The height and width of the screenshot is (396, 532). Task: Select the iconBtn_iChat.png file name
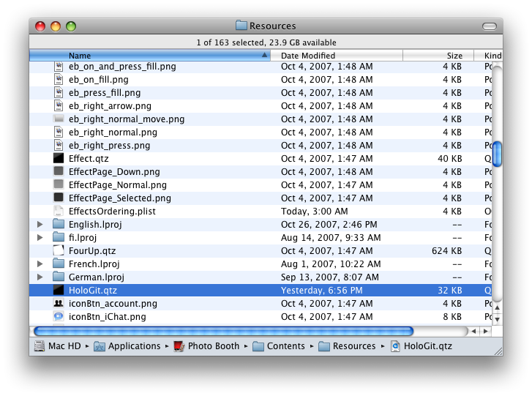108,317
